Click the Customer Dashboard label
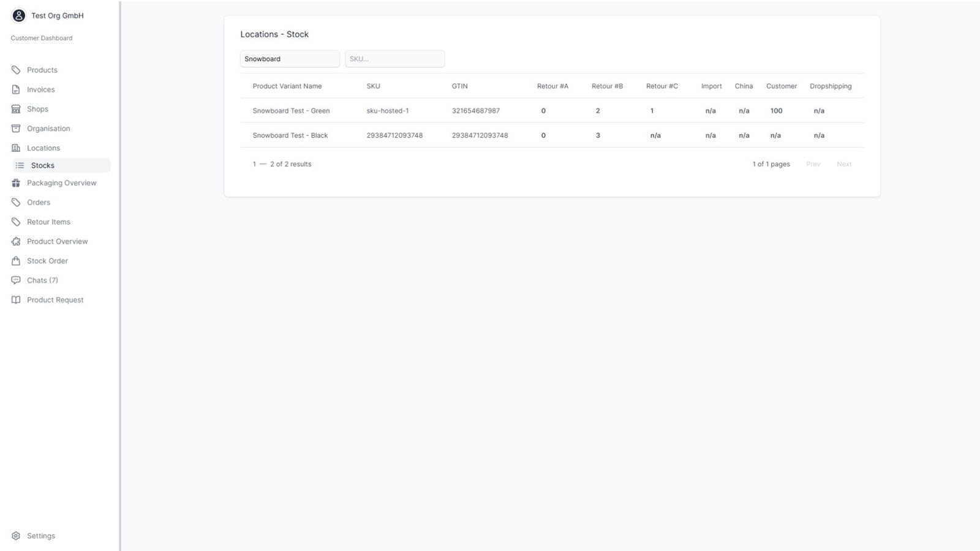 tap(42, 38)
